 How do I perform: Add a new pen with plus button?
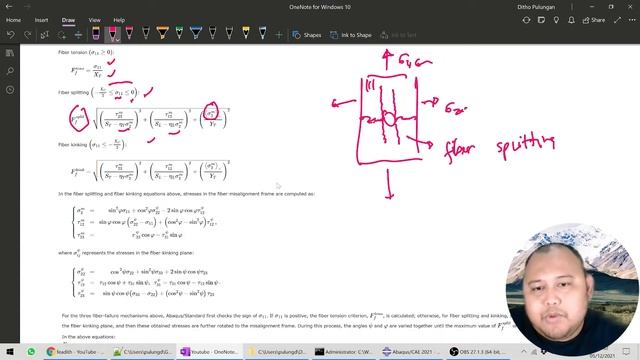(279, 35)
